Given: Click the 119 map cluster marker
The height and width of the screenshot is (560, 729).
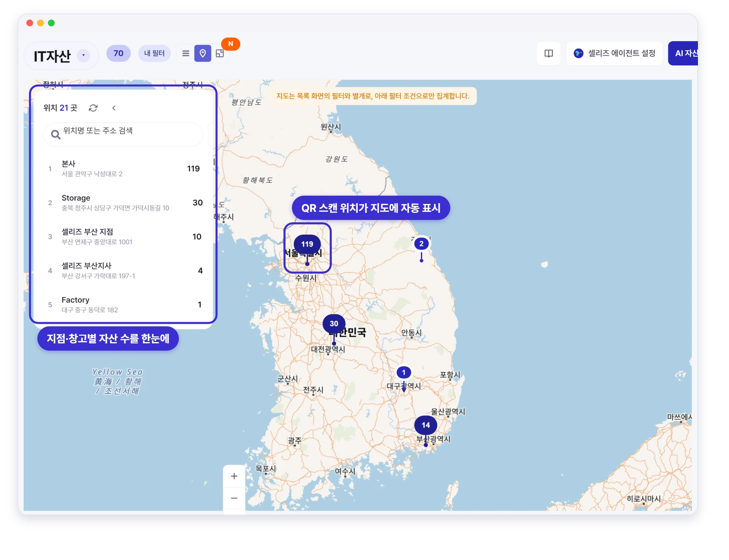Looking at the screenshot, I should (307, 244).
